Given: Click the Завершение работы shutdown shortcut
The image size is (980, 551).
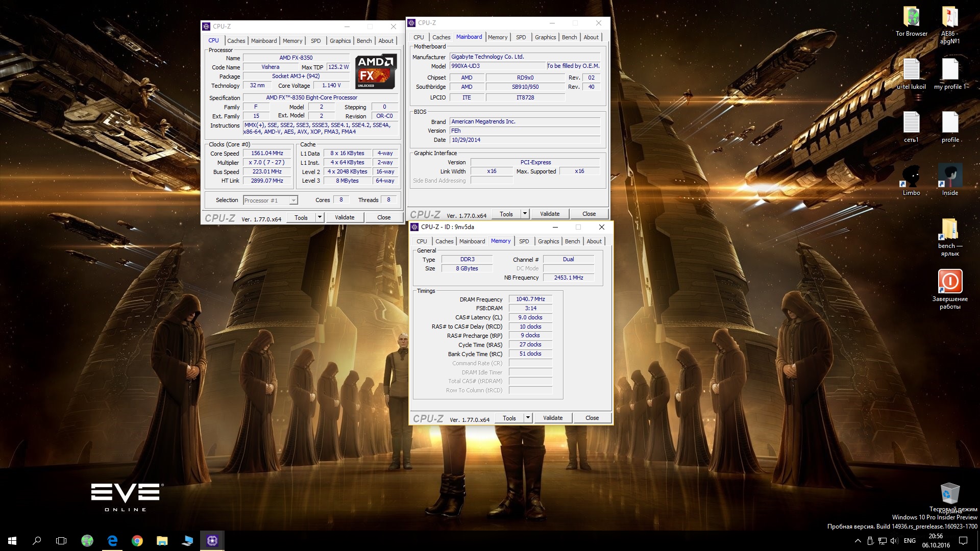Looking at the screenshot, I should click(x=950, y=290).
